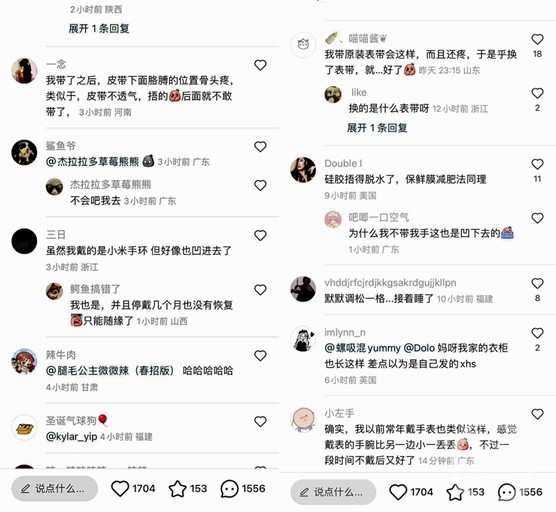The width and height of the screenshot is (556, 512).
Task: Tap the star favorite icon in the left bottom bar
Action: 177,489
